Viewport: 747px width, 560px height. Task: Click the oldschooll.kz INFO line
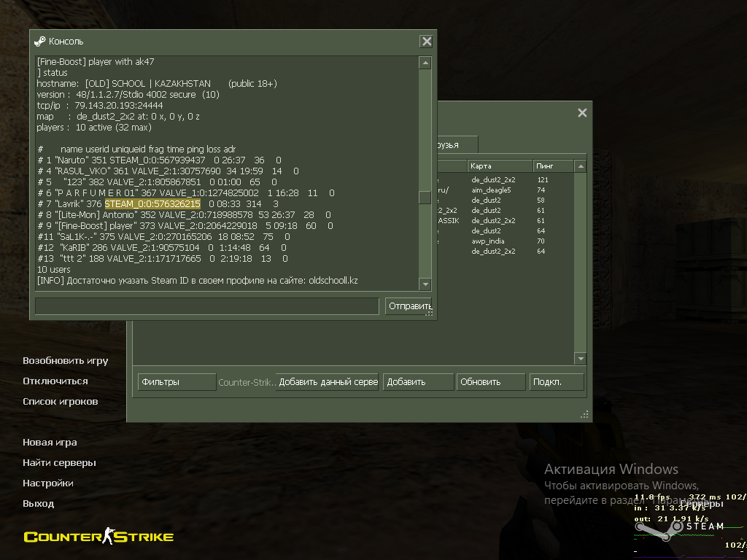(x=197, y=281)
